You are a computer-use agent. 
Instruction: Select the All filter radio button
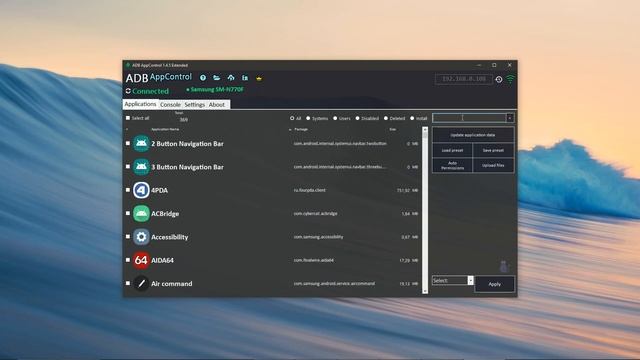point(292,118)
